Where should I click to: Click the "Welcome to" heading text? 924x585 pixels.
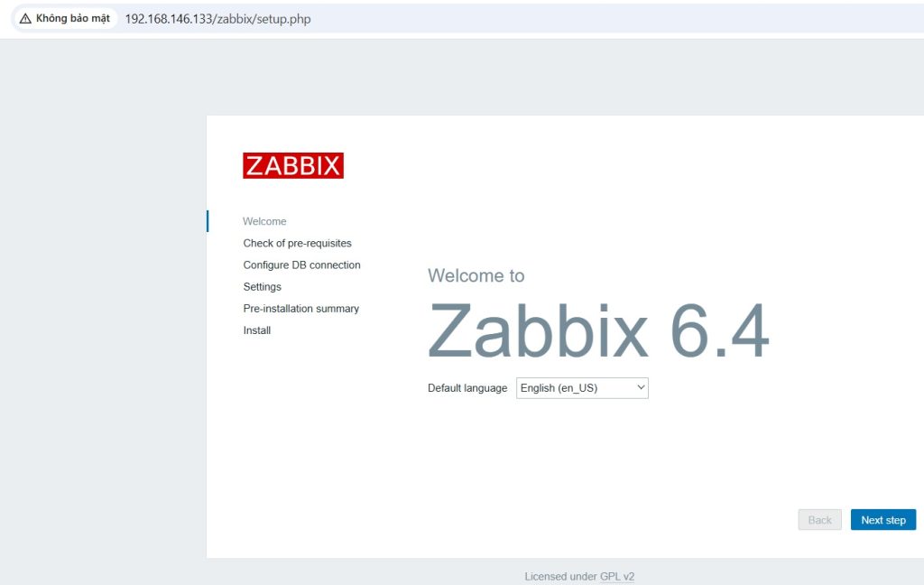476,275
